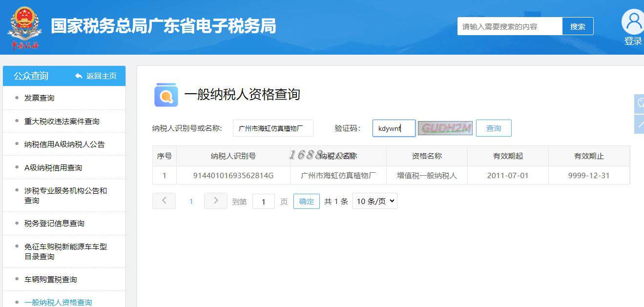Image resolution: width=644 pixels, height=307 pixels.
Task: Click the 序号 column header
Action: tap(165, 156)
